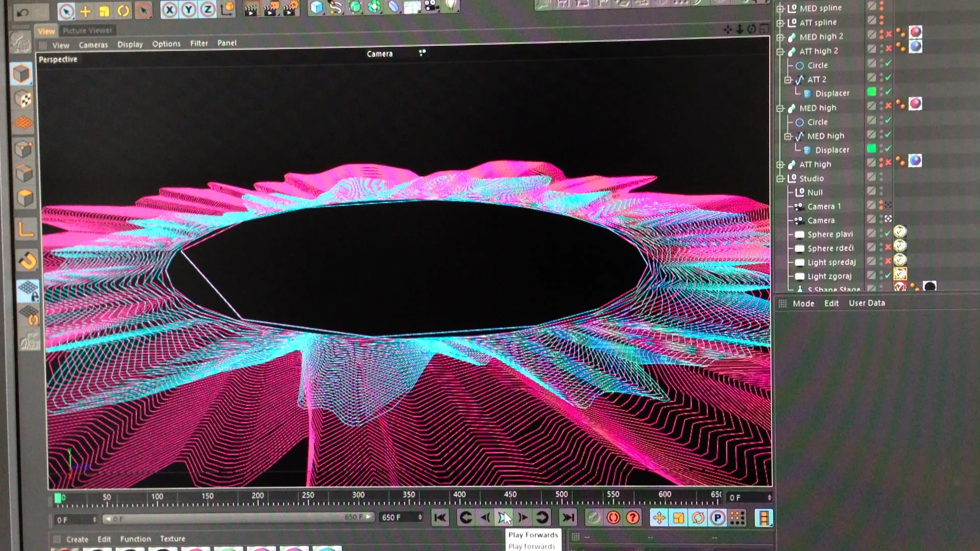Viewport: 980px width, 551px height.
Task: Select the Live Selection tool
Action: pyautogui.click(x=66, y=11)
